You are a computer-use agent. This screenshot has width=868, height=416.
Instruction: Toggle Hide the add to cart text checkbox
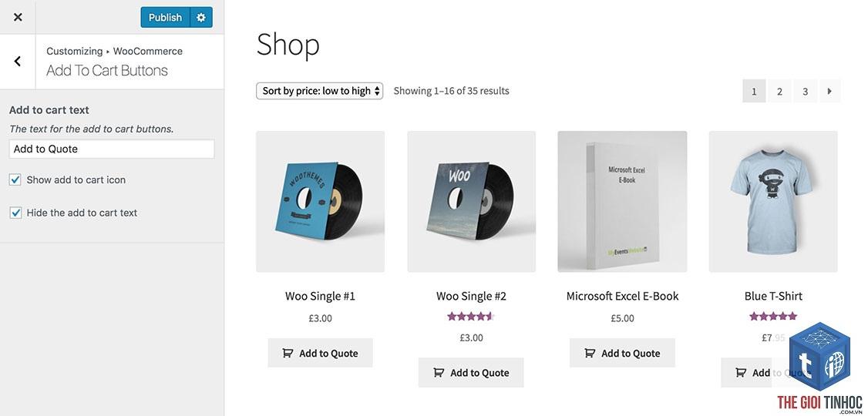pos(15,213)
